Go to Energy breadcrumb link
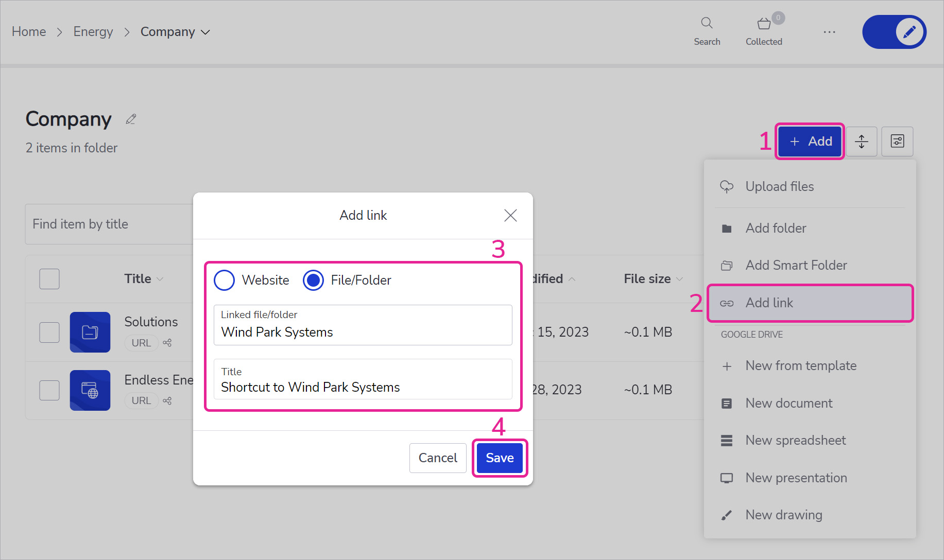The image size is (944, 560). point(93,32)
